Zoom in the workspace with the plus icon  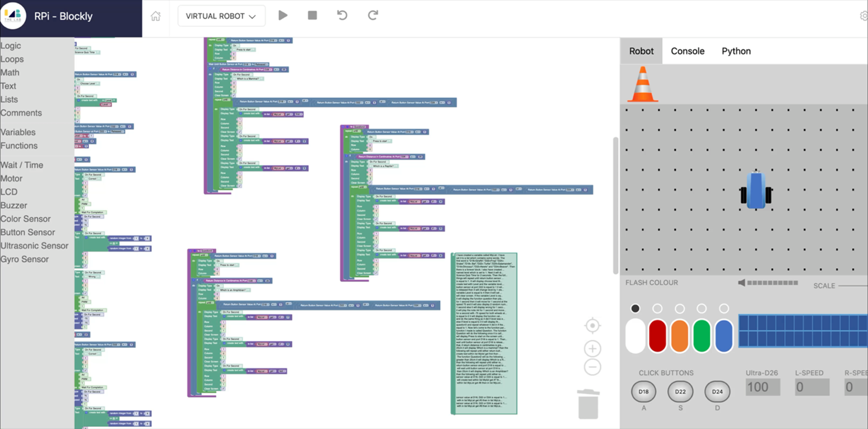point(592,348)
